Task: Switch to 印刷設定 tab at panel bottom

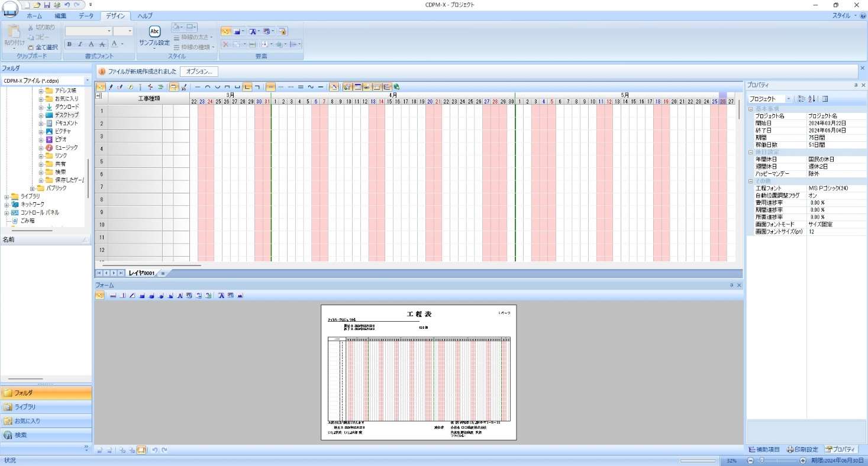Action: 802,449
